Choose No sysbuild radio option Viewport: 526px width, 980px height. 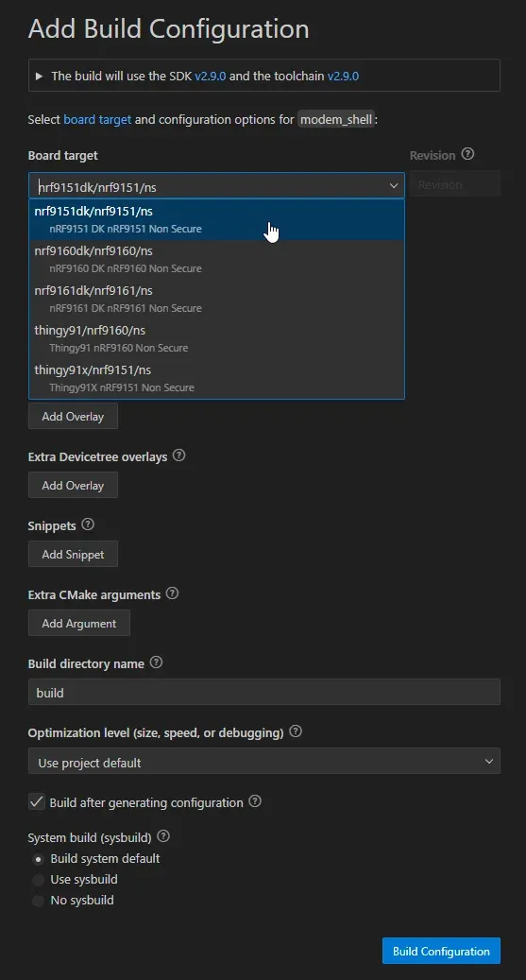38,901
